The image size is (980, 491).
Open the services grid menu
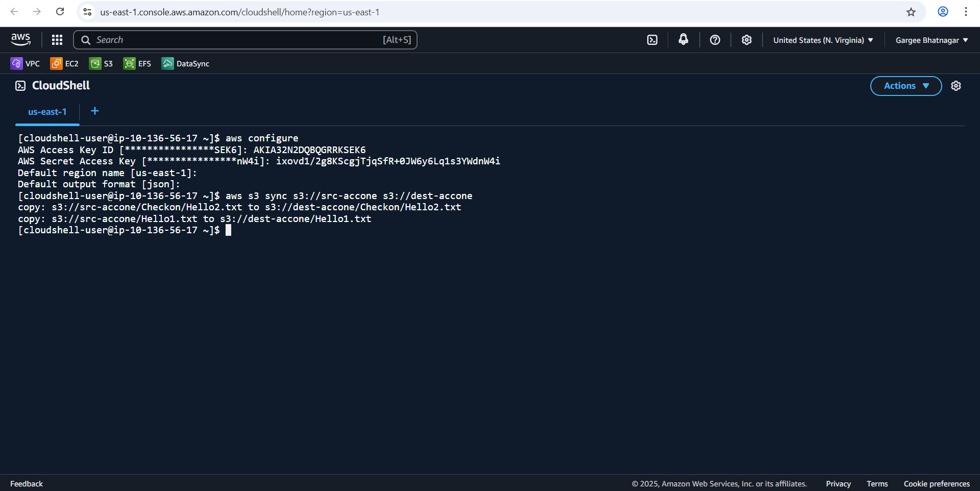(57, 40)
